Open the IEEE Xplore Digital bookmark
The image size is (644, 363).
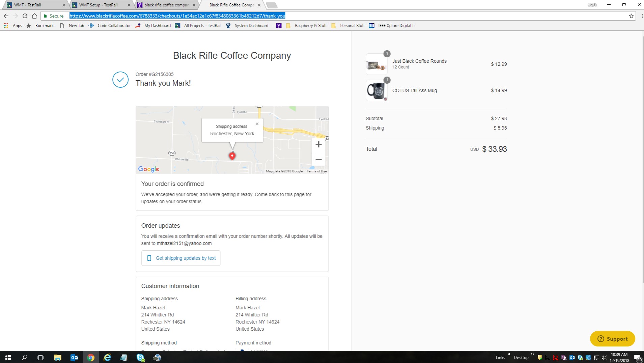[392, 26]
